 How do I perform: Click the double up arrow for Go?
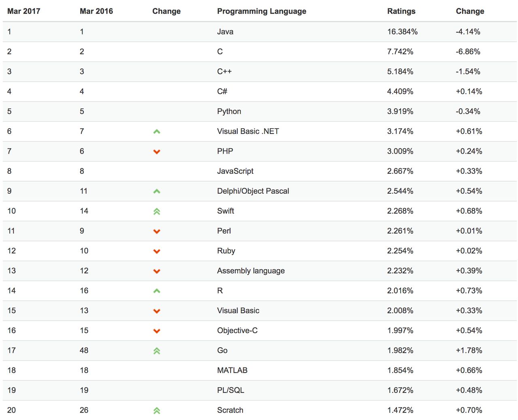157,351
